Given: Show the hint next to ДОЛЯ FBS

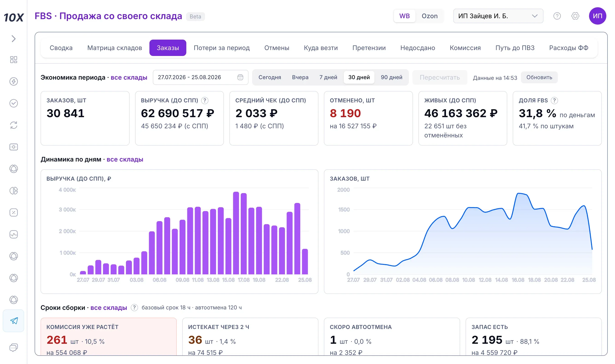Looking at the screenshot, I should 554,101.
